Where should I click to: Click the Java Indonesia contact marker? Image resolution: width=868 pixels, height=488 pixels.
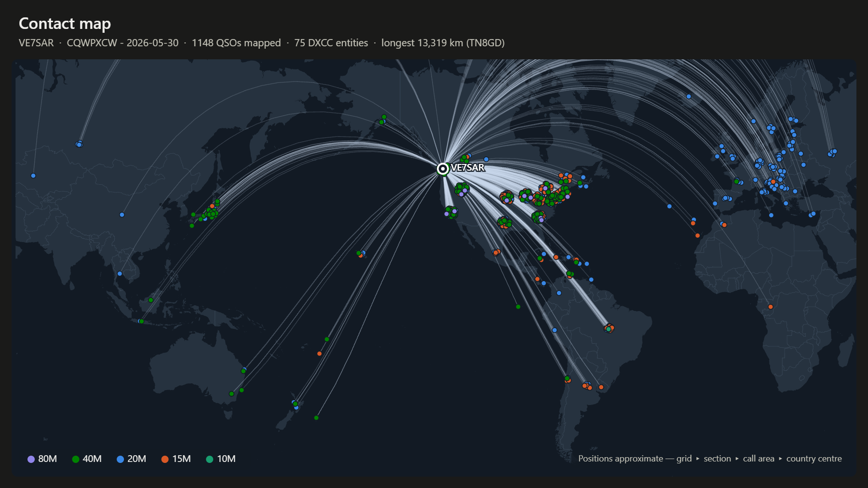(x=140, y=321)
